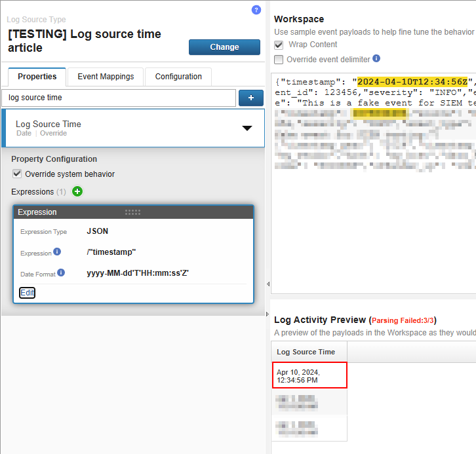
Task: Switch to the Event Mappings tab
Action: click(106, 77)
